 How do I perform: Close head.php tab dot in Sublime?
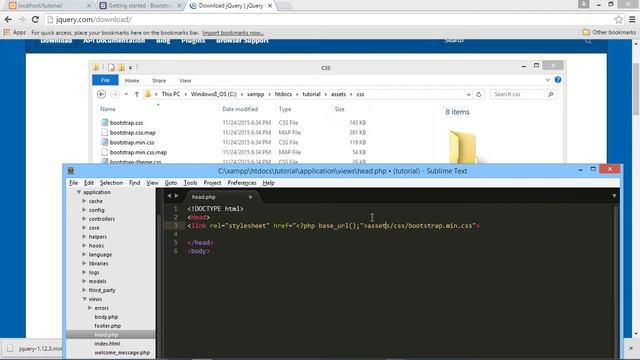click(250, 197)
